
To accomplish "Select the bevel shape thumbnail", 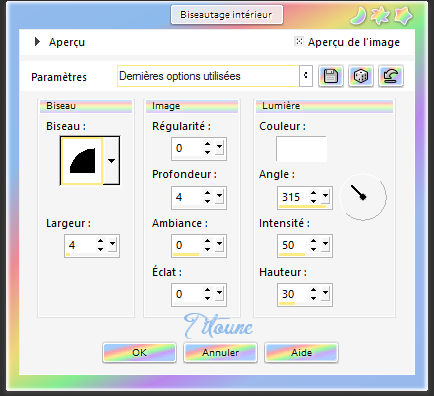I will 82,161.
